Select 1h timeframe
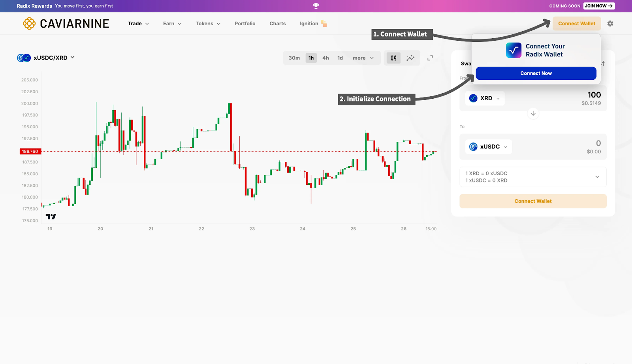The image size is (632, 364). [311, 58]
